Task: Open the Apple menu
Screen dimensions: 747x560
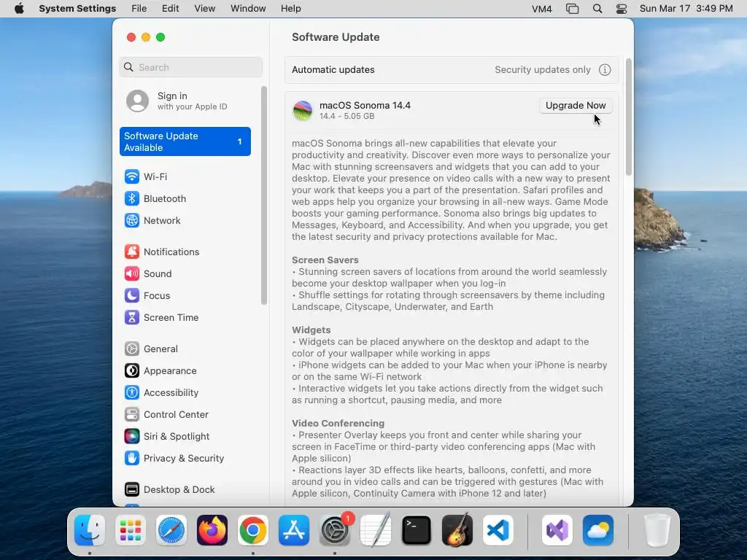Action: point(19,9)
